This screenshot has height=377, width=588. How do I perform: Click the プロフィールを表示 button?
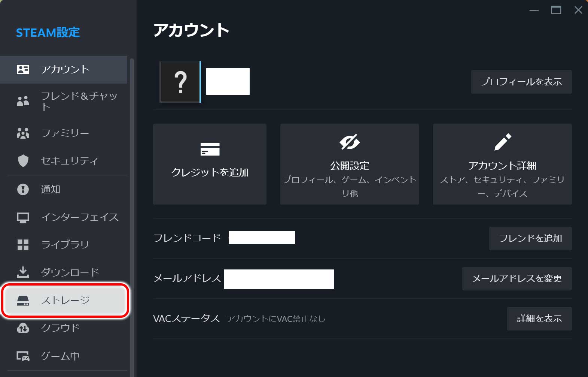tap(521, 82)
